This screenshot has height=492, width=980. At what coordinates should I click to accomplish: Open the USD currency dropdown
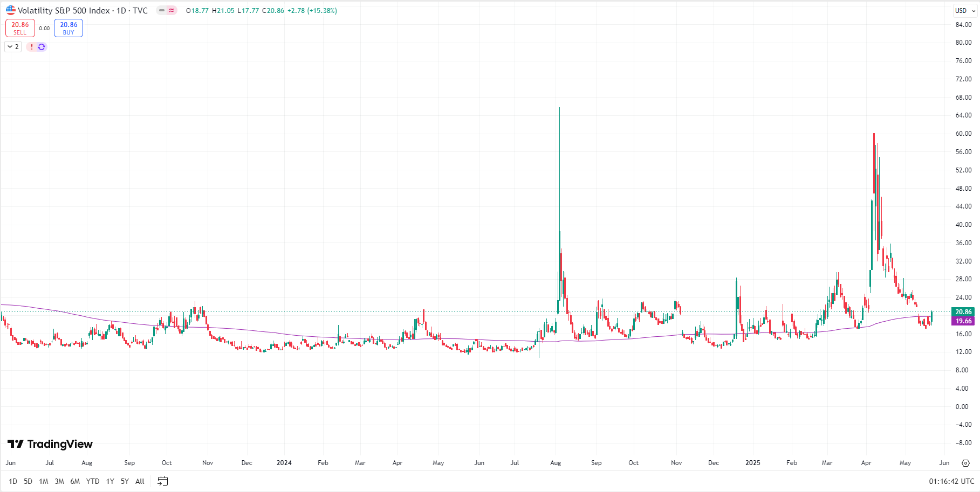pyautogui.click(x=964, y=10)
